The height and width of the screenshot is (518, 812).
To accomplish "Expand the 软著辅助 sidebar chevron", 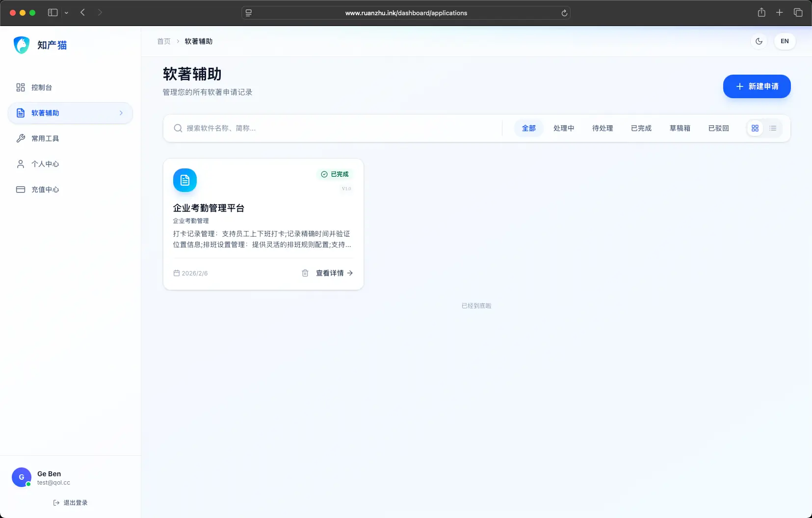I will click(121, 113).
